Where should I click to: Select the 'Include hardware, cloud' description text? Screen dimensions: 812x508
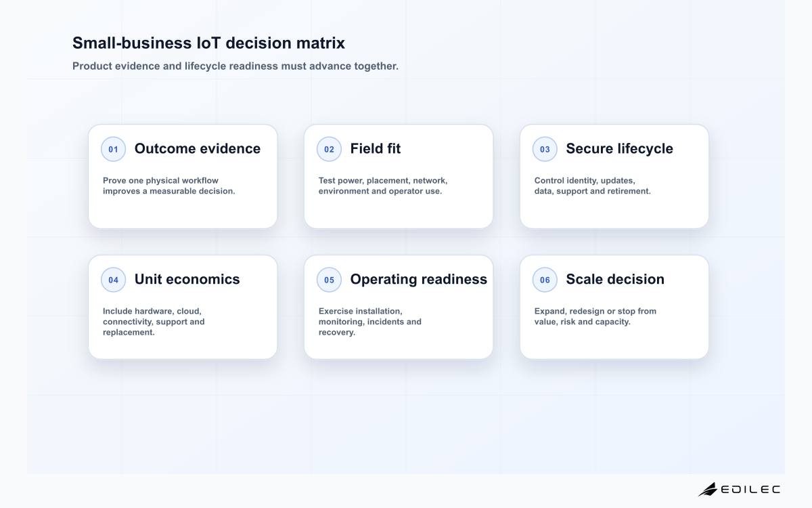154,322
